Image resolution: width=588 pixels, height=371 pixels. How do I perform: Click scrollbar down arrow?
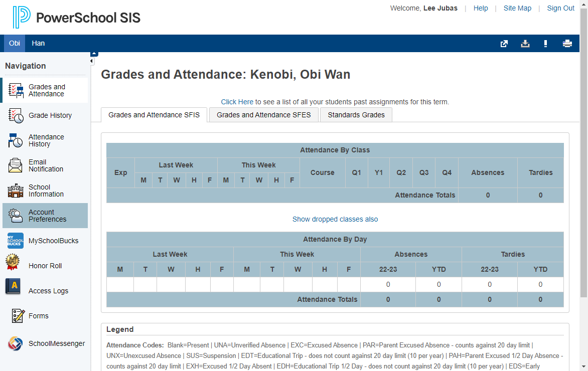pyautogui.click(x=584, y=366)
